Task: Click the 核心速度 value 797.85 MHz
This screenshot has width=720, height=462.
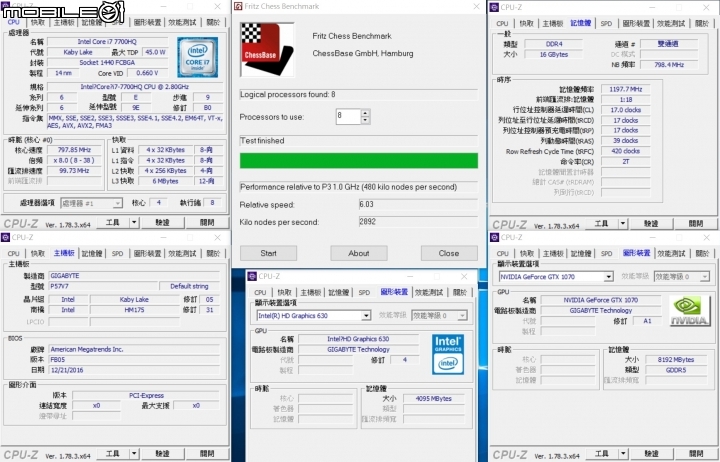Action: [x=74, y=150]
